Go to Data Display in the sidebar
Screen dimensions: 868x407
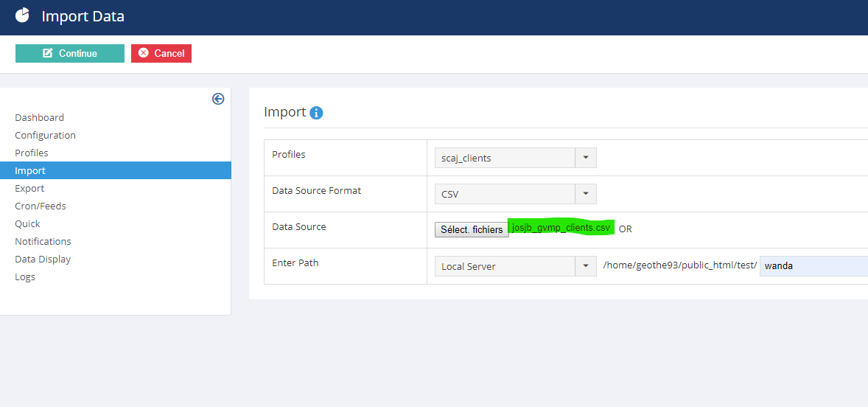(x=43, y=259)
